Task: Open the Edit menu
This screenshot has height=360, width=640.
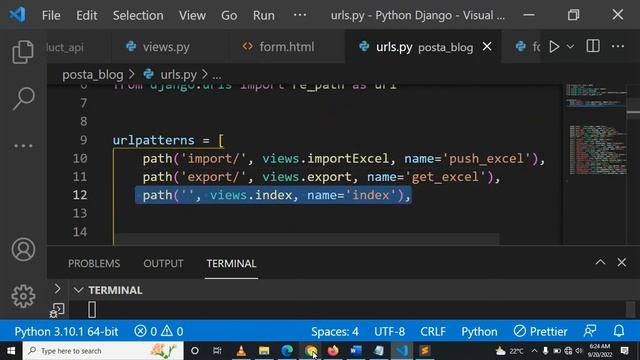Action: [87, 16]
